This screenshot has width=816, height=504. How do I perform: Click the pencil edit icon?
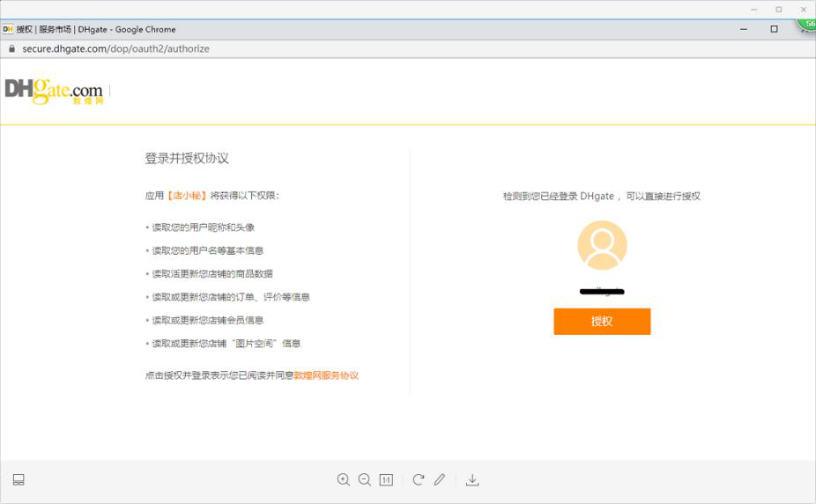440,479
